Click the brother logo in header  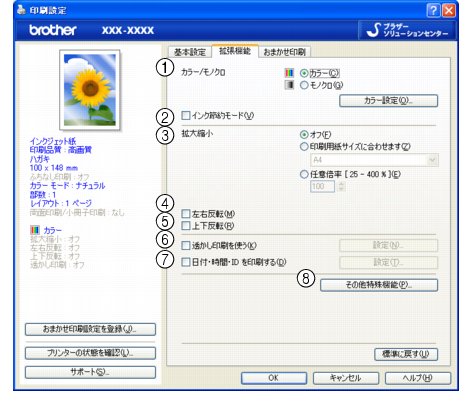(53, 30)
